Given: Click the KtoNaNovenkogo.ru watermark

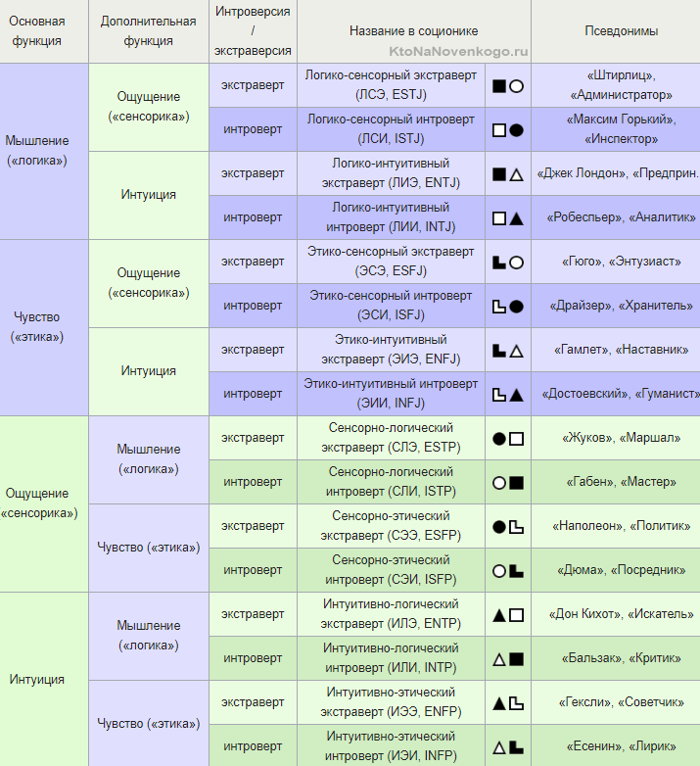Looking at the screenshot, I should (x=458, y=52).
